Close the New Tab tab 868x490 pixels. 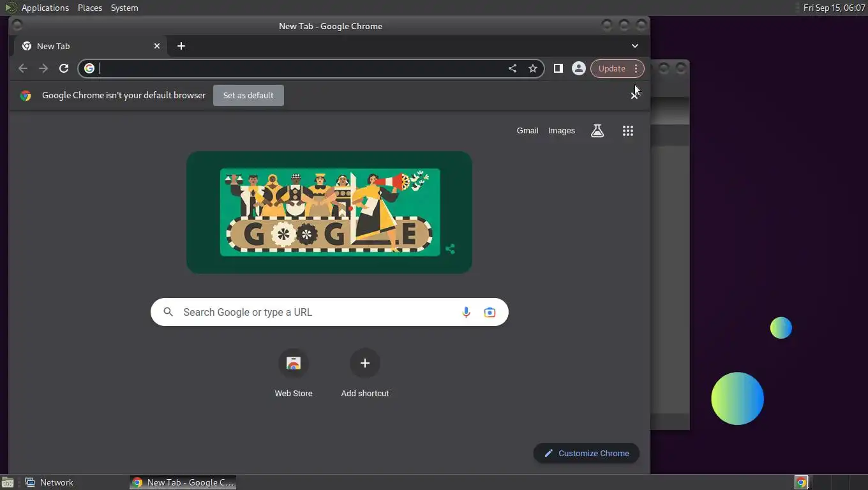point(157,46)
